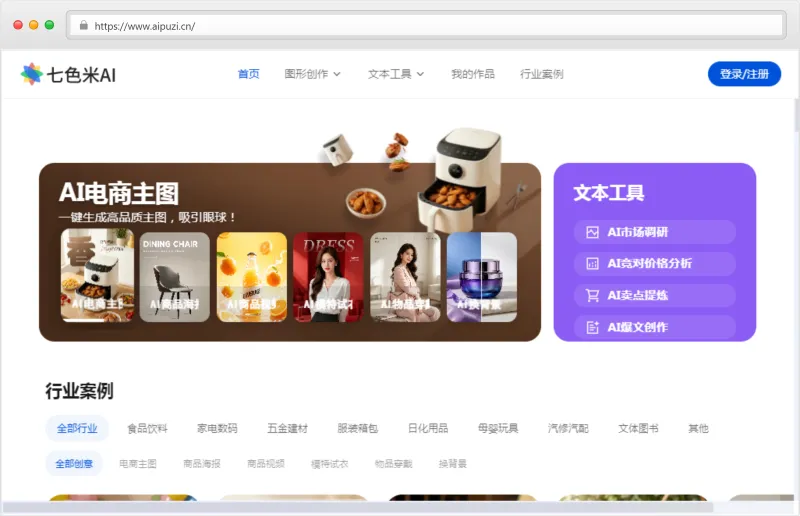
Task: Click the 登录/注册 button
Action: [744, 74]
